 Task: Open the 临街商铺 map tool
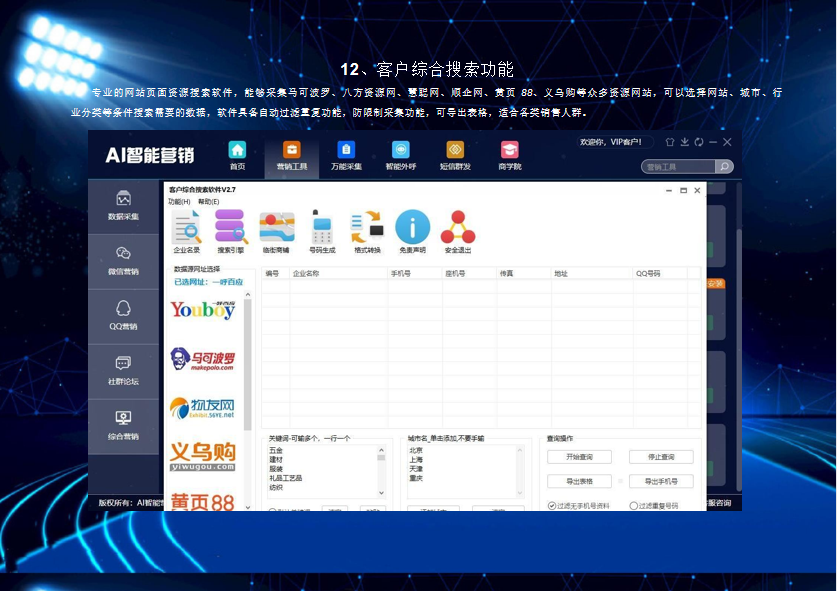click(x=276, y=231)
